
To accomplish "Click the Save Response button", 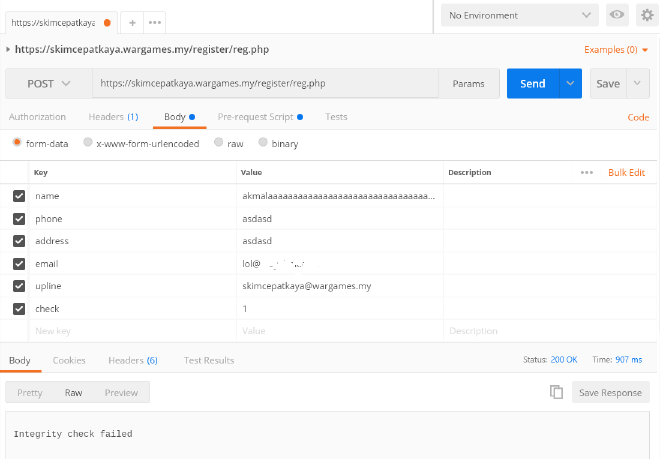I will [611, 392].
